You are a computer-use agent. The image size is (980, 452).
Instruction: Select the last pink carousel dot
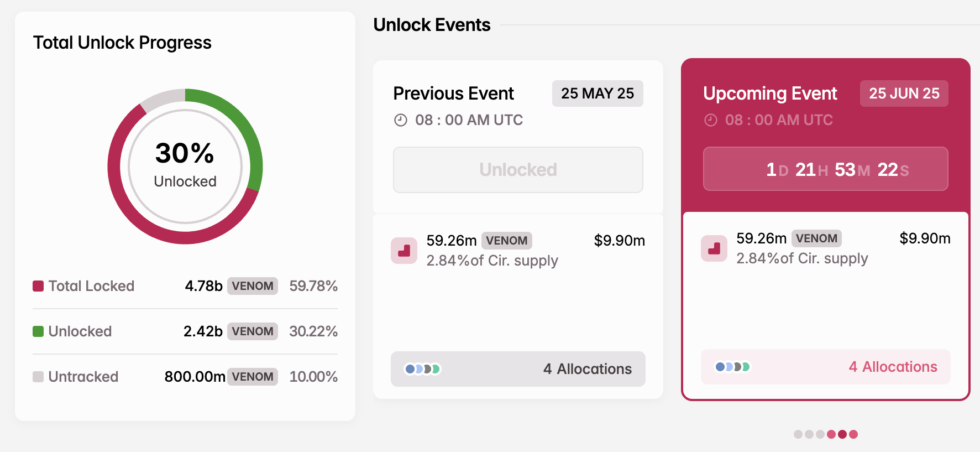[x=853, y=434]
